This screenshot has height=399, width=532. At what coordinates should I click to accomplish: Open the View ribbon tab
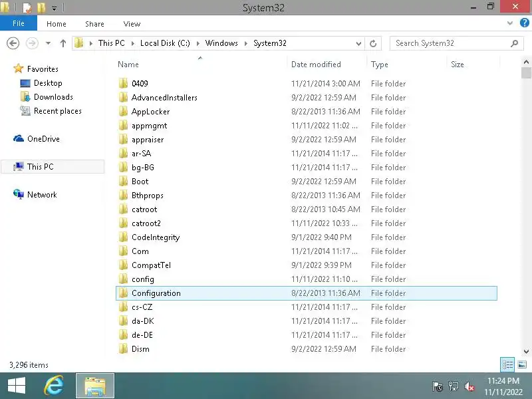pyautogui.click(x=132, y=24)
